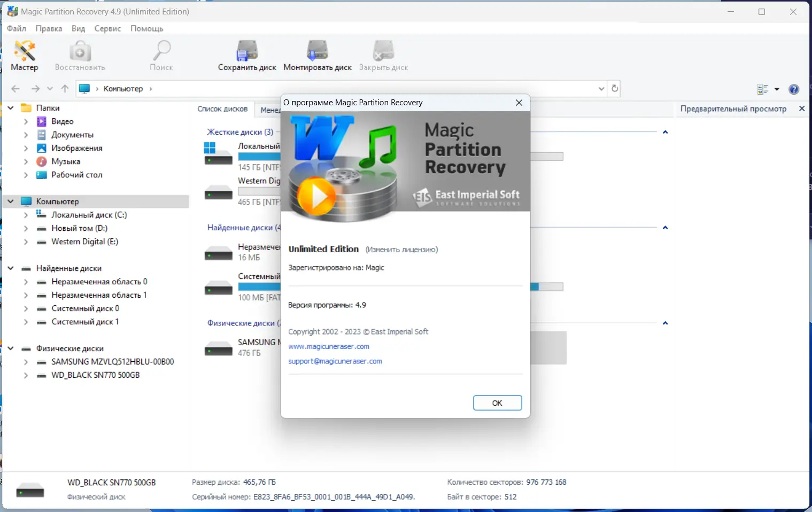
Task: Open the view layout dropdown near help icon
Action: pos(776,89)
